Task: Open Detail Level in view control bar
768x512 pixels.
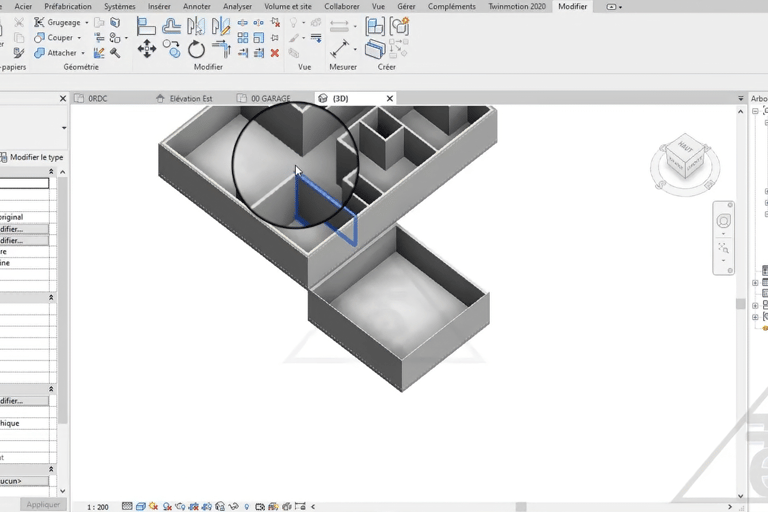Action: coord(127,506)
